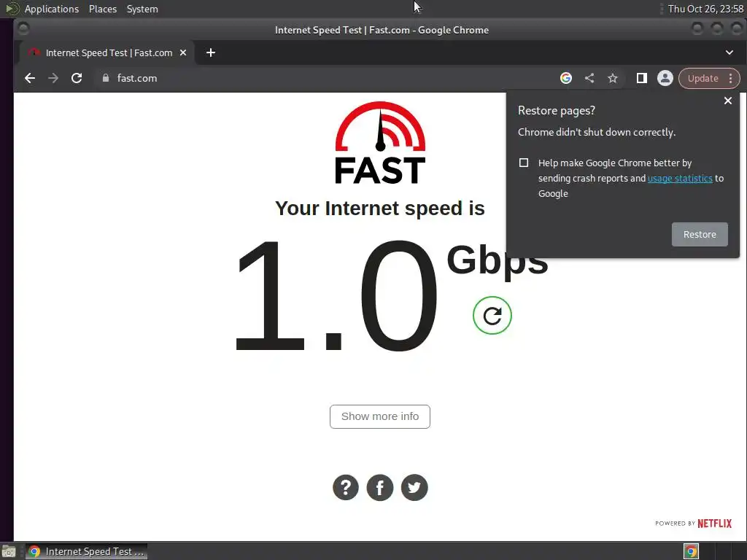Open the Chrome side panel
This screenshot has width=747, height=560.
[x=642, y=78]
